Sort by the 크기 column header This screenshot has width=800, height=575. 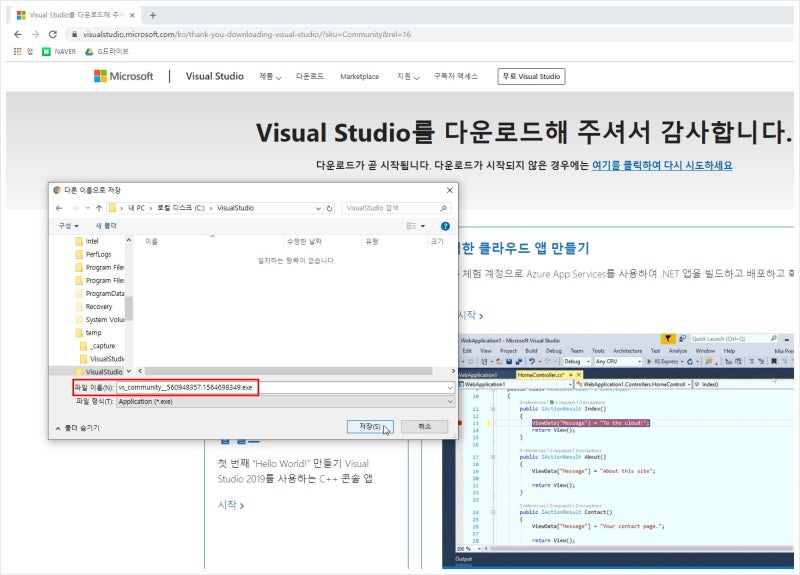(x=437, y=242)
